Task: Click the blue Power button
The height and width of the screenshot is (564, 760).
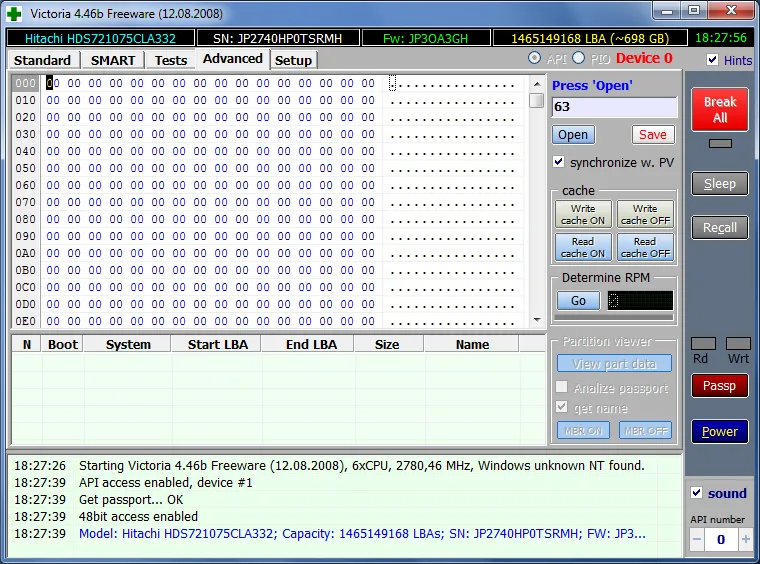Action: click(720, 431)
